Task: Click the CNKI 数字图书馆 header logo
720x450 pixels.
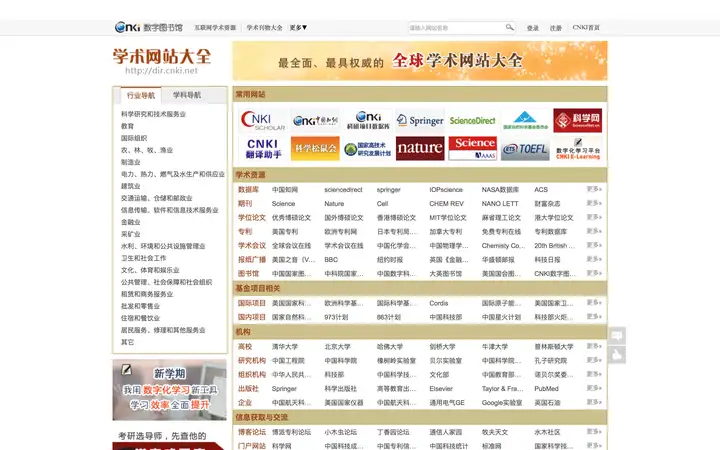Action: 148,28
